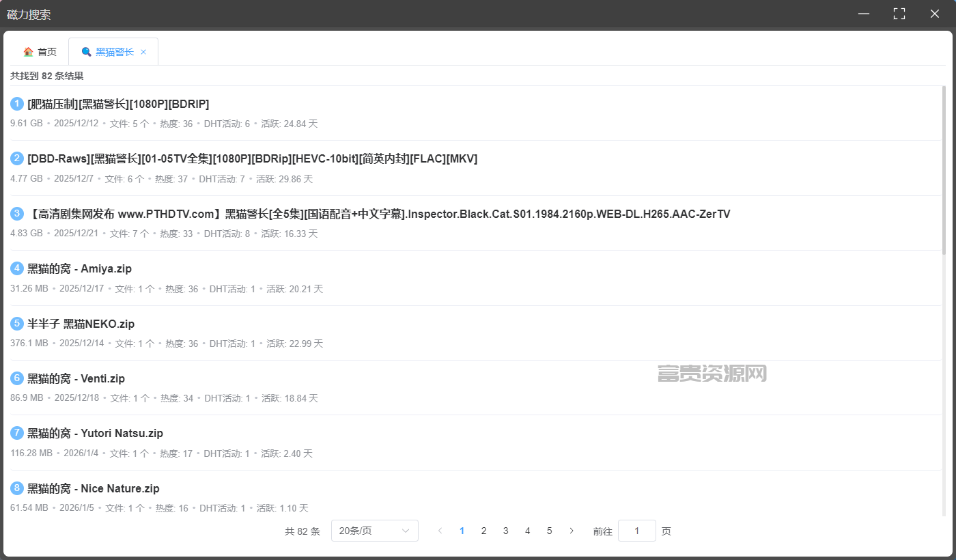956x560 pixels.
Task: Click date 2025/12/7 in the DBD-Raws row
Action: pyautogui.click(x=74, y=179)
